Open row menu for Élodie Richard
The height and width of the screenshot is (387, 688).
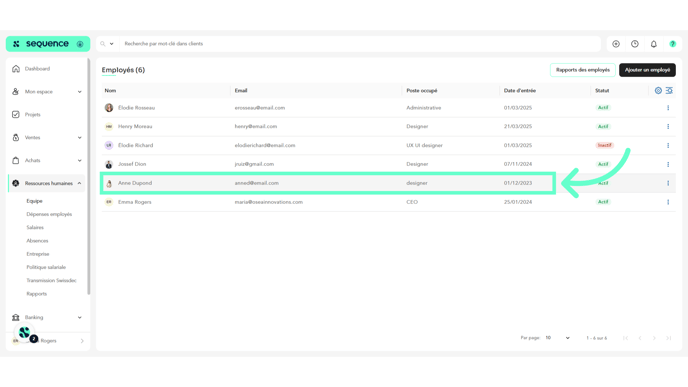668,145
